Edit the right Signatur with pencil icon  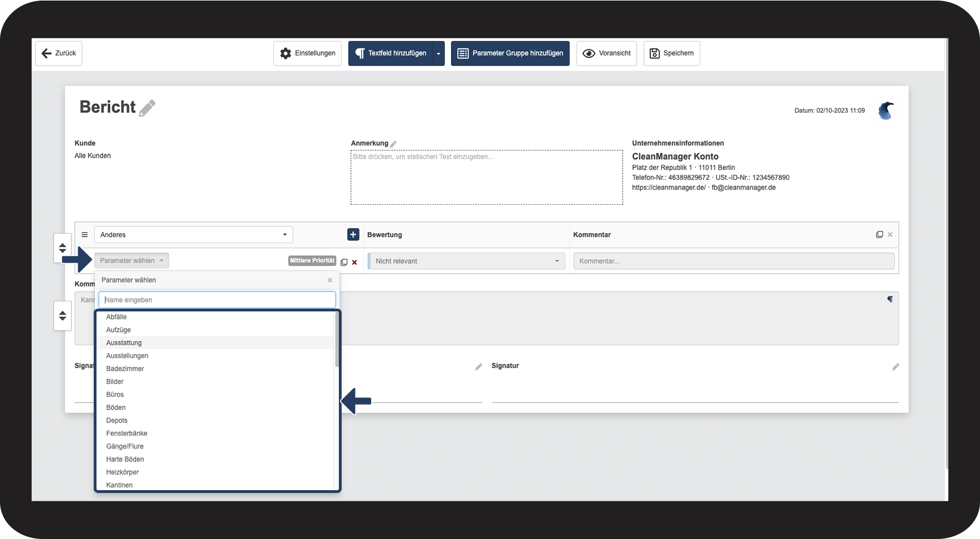click(x=895, y=367)
